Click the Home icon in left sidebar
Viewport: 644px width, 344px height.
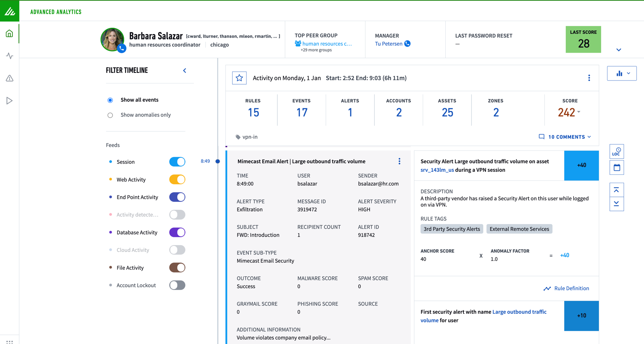(x=9, y=33)
